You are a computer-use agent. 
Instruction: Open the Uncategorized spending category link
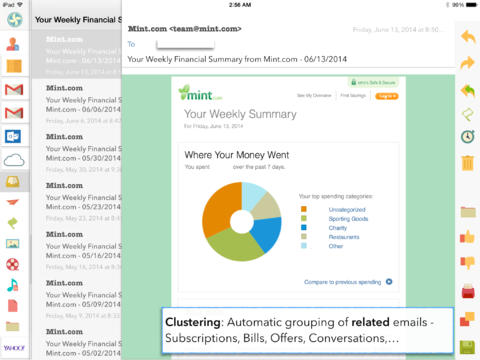[x=347, y=210]
